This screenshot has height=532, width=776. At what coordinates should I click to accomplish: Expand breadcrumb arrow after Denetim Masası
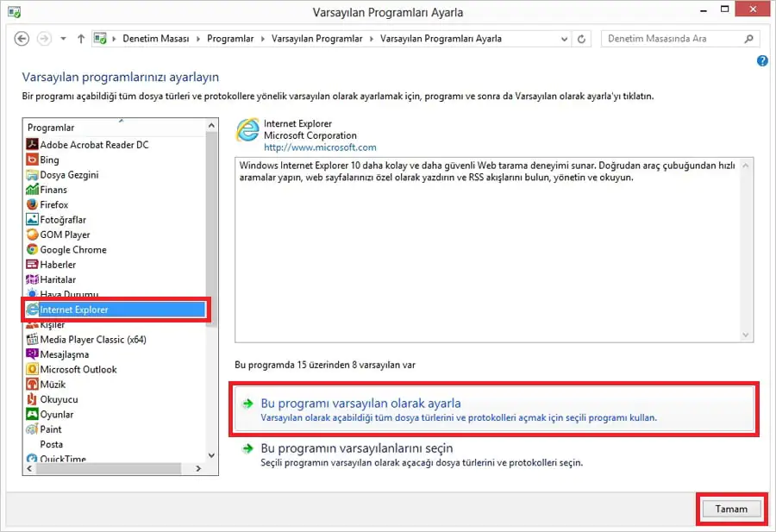click(x=198, y=39)
